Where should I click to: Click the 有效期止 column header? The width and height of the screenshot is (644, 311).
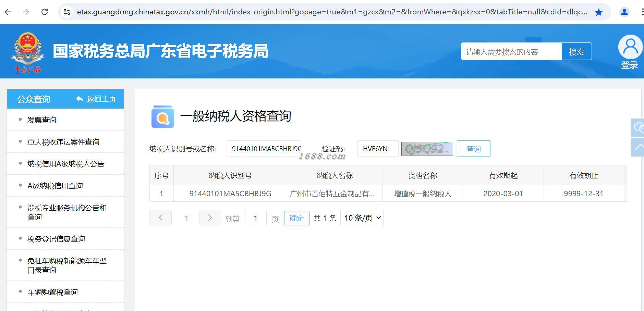coord(584,175)
